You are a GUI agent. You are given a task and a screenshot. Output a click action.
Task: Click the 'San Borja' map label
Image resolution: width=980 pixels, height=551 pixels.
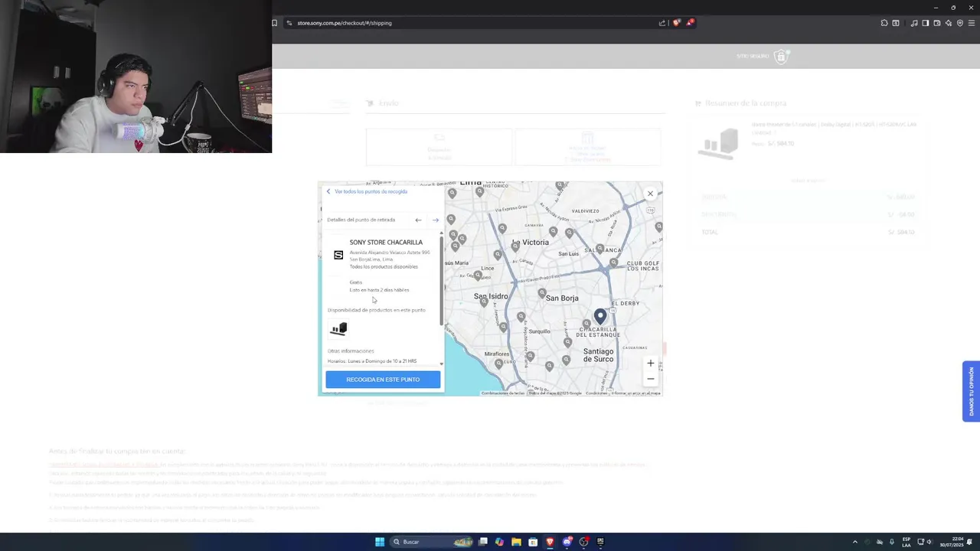562,298
